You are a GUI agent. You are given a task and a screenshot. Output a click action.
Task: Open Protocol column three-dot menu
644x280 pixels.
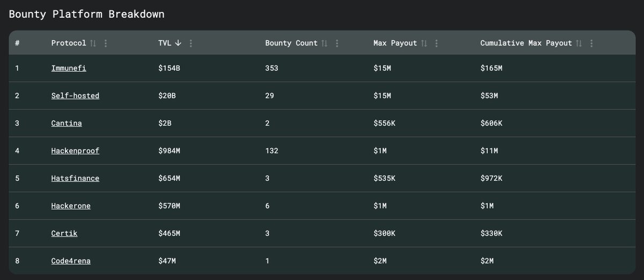click(x=106, y=43)
